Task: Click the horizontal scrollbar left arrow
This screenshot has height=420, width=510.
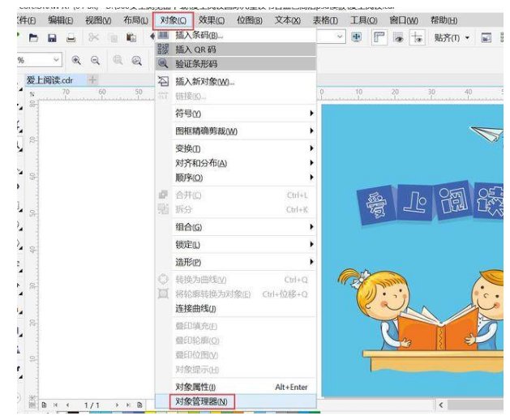Action: [x=441, y=405]
